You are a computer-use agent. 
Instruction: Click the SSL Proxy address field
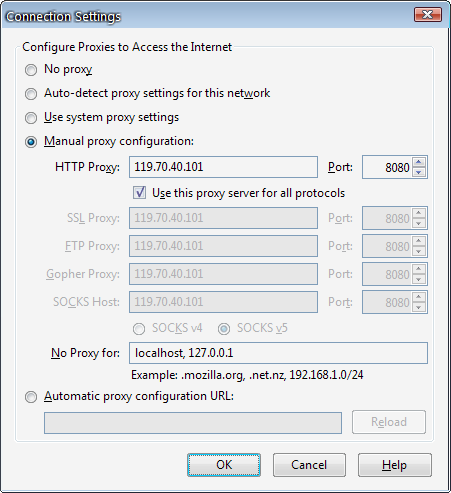[x=223, y=218]
